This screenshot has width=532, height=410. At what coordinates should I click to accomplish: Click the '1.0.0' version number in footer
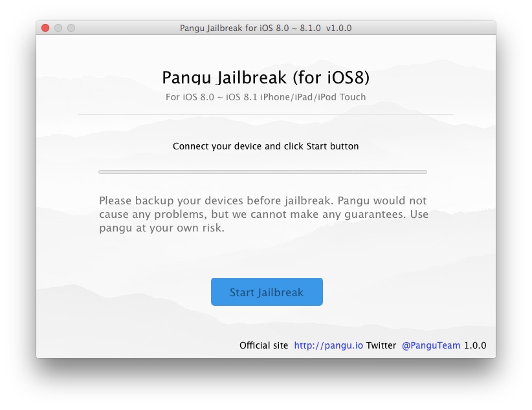click(475, 345)
